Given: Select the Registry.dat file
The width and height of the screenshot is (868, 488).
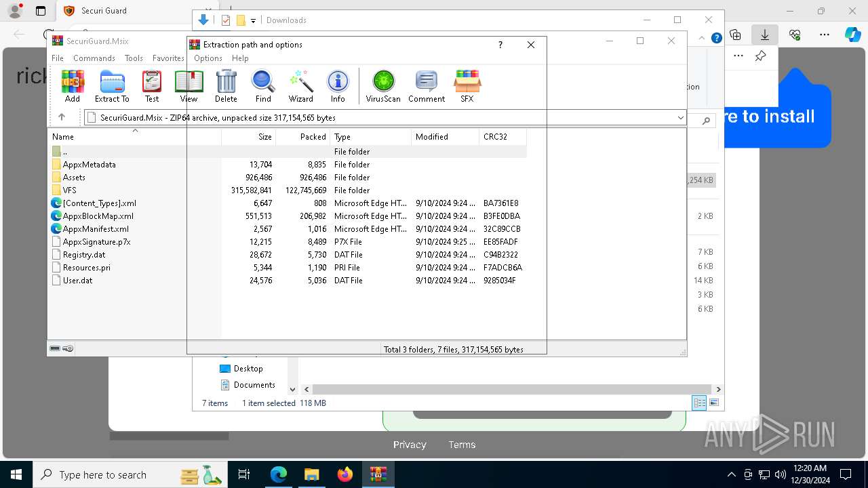Looking at the screenshot, I should pos(288,255).
